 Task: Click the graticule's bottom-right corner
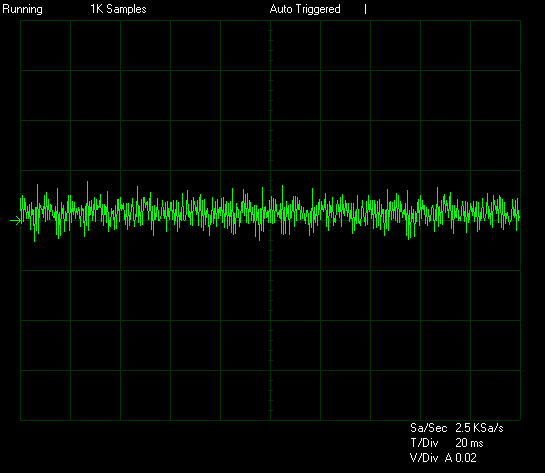pyautogui.click(x=520, y=420)
